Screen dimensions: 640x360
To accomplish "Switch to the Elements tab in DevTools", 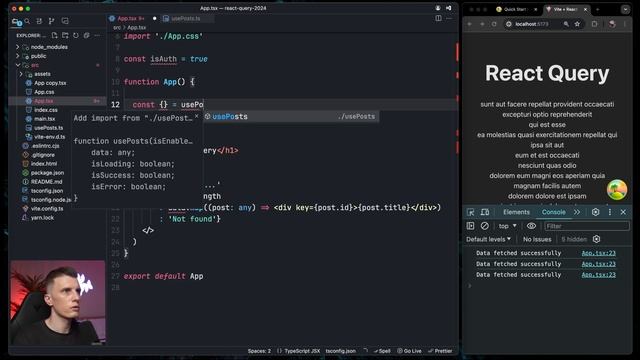I will 516,212.
